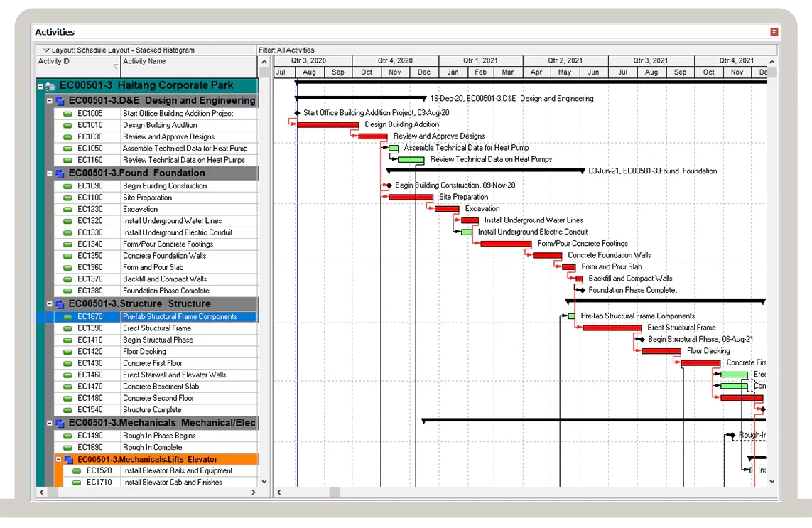Collapse the Design and Engineering group
The height and width of the screenshot is (528, 812).
point(50,101)
